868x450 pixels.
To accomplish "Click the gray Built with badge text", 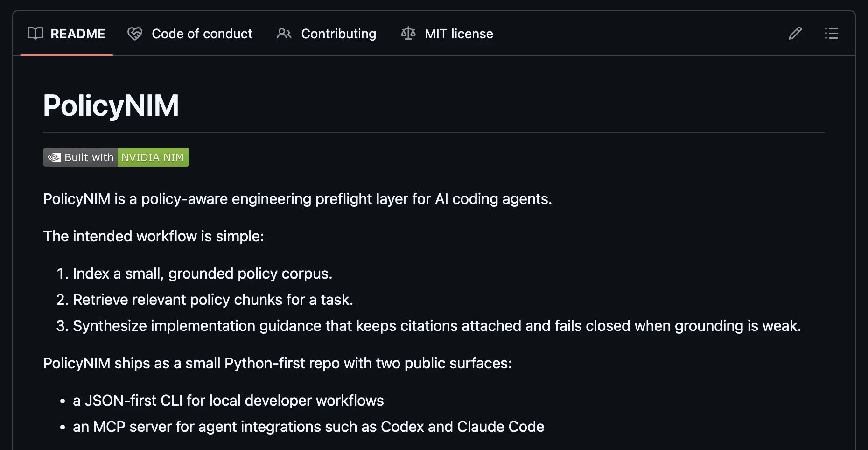I will [x=89, y=157].
